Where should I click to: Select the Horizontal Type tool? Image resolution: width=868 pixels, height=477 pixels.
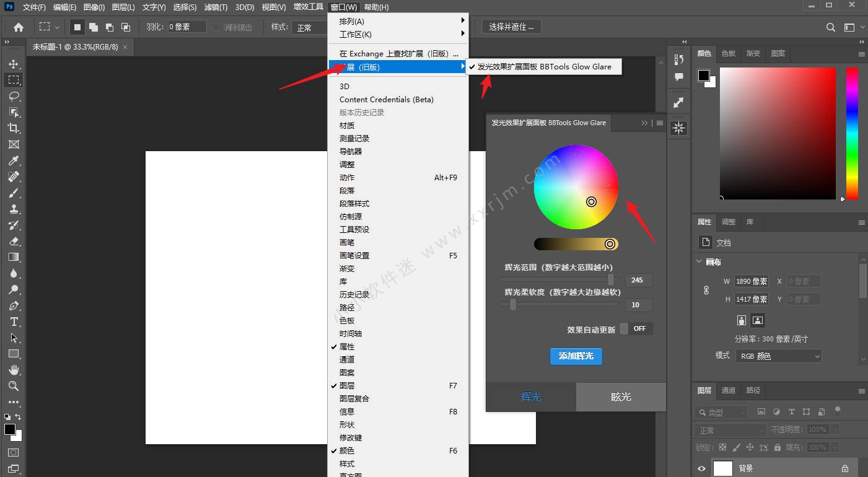[14, 322]
